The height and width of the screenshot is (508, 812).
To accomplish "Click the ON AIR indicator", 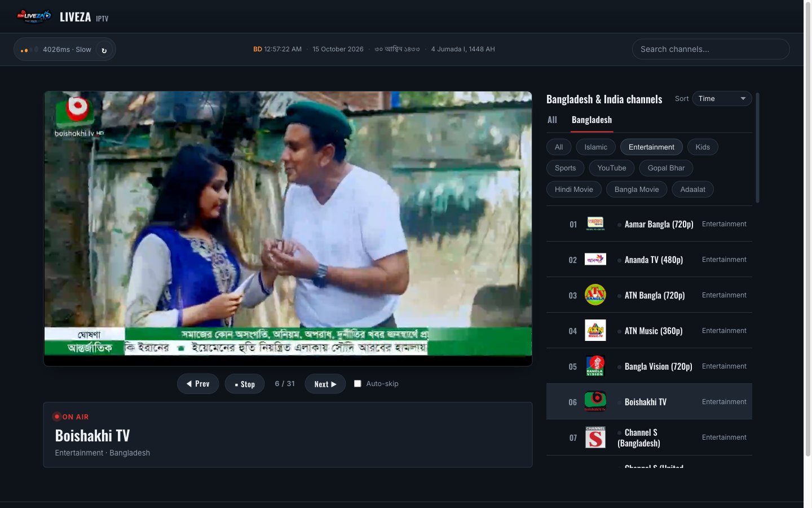I will 71,417.
